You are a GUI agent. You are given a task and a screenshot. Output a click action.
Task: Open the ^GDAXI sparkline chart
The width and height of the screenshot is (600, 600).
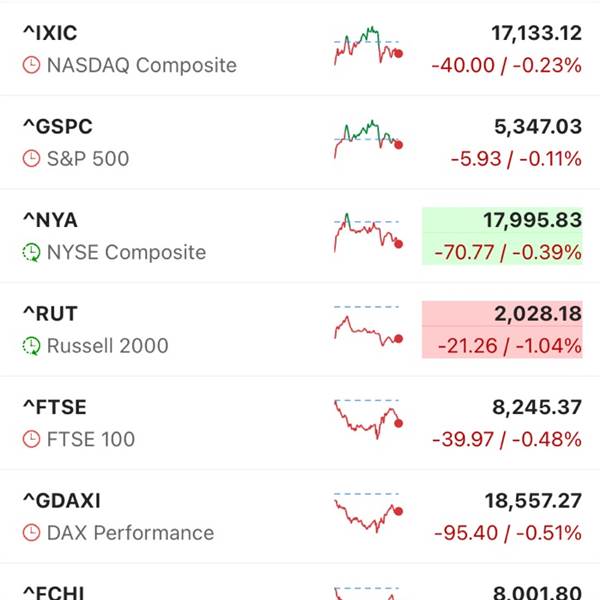(x=368, y=513)
